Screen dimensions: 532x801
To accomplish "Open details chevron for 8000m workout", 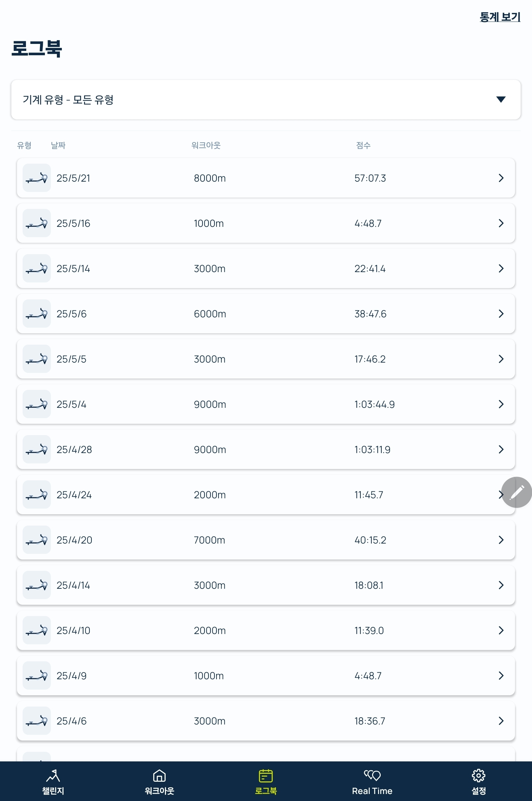I will click(x=501, y=178).
